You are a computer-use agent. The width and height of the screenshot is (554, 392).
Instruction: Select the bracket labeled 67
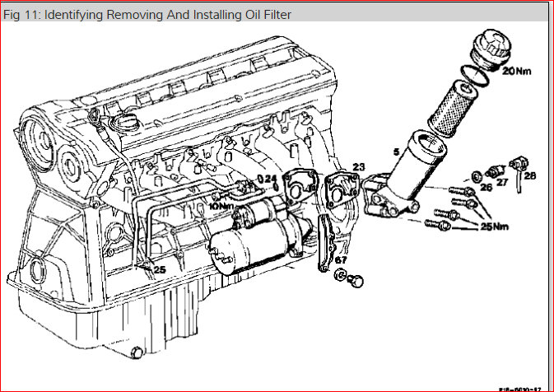click(x=327, y=244)
